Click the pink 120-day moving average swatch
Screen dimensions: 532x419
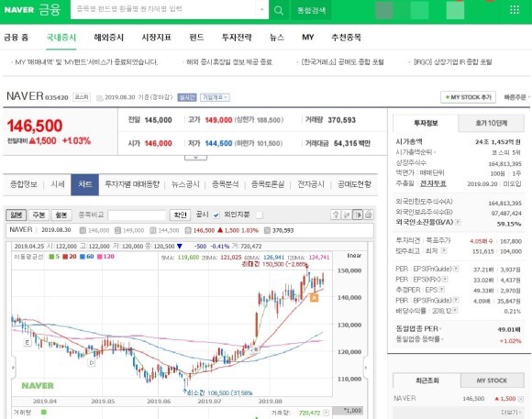(x=99, y=257)
